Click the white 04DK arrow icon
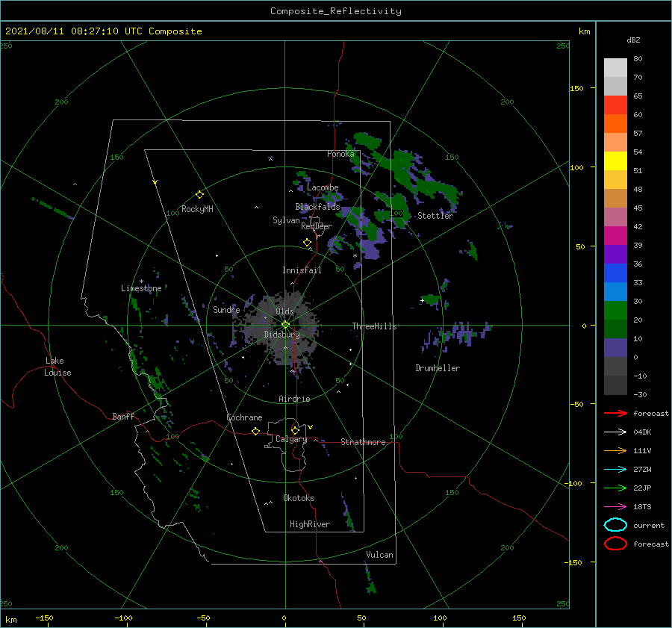This screenshot has height=628, width=672. point(615,432)
